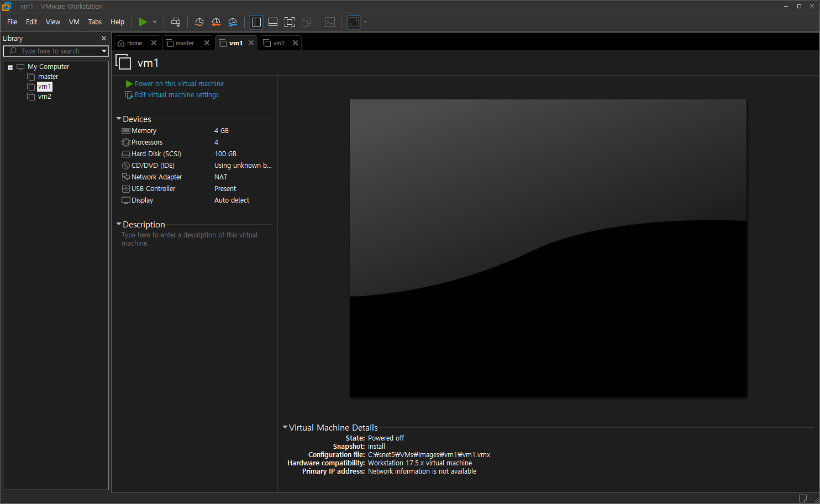Close the Home tab
This screenshot has height=504, width=820.
154,43
